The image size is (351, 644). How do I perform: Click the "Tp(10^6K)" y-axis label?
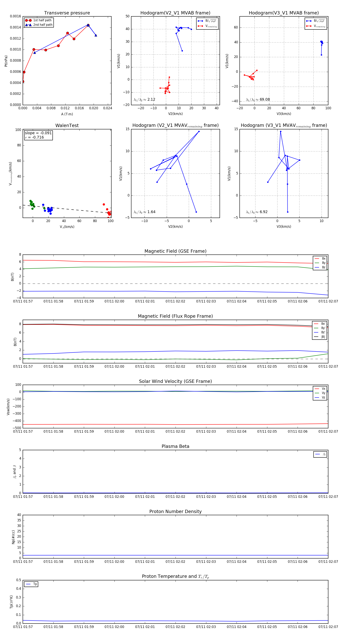pyautogui.click(x=11, y=602)
